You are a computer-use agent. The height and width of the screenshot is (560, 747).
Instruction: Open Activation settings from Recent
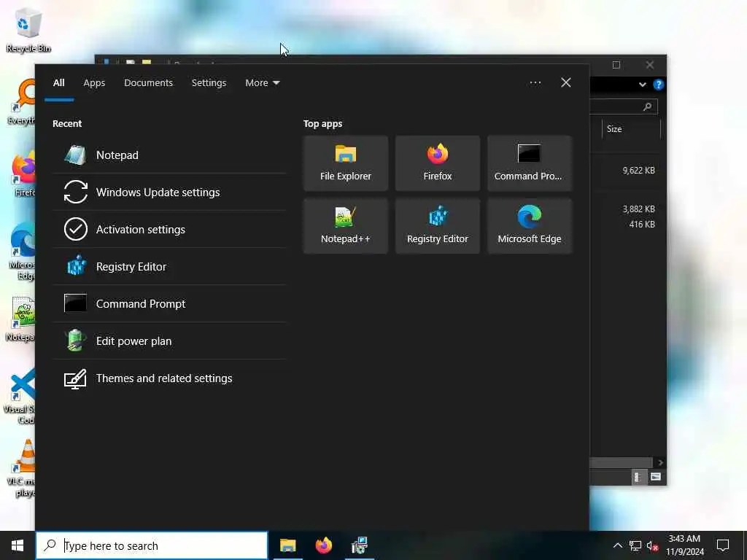click(169, 230)
